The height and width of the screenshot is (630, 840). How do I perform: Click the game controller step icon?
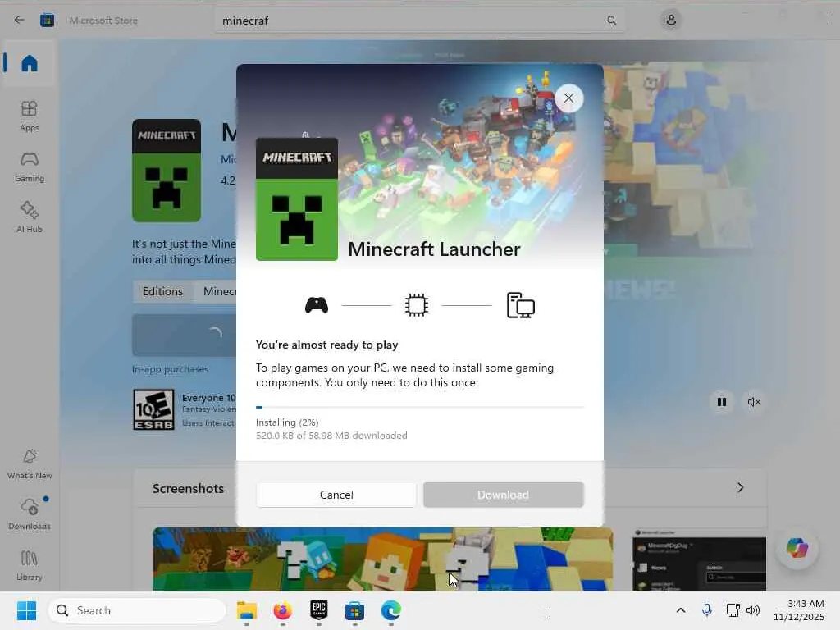pyautogui.click(x=317, y=305)
